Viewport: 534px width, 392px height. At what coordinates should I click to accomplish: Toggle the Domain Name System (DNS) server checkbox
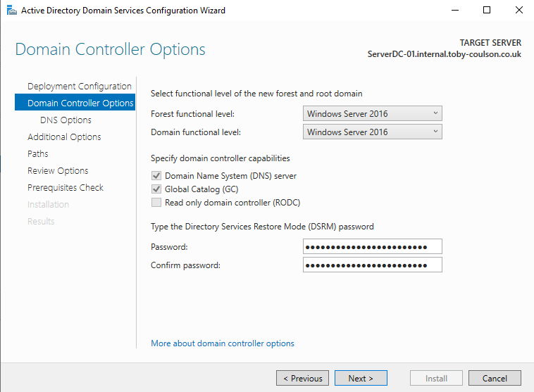[156, 176]
